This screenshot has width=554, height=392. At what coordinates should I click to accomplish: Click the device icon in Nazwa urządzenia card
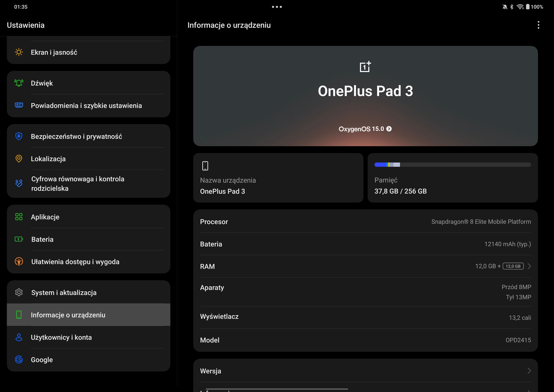click(205, 166)
